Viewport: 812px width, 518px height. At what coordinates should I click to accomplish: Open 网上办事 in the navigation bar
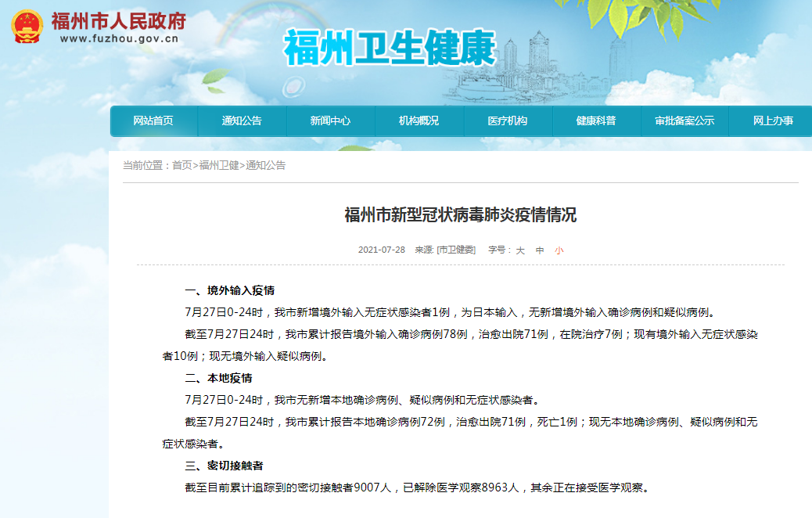pos(773,121)
